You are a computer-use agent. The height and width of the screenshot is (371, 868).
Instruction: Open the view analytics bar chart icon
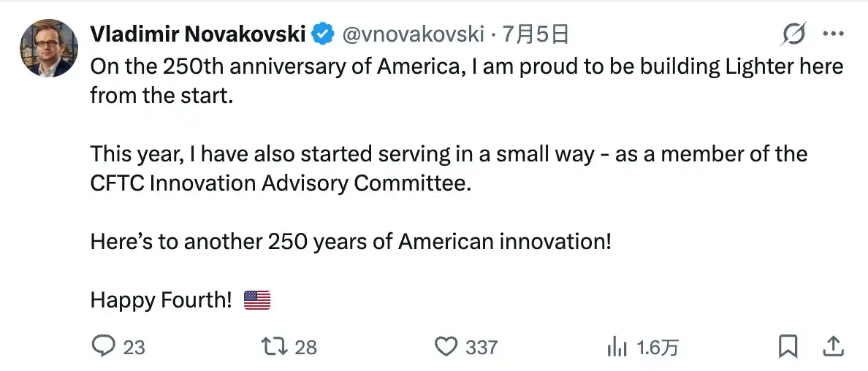point(617,348)
